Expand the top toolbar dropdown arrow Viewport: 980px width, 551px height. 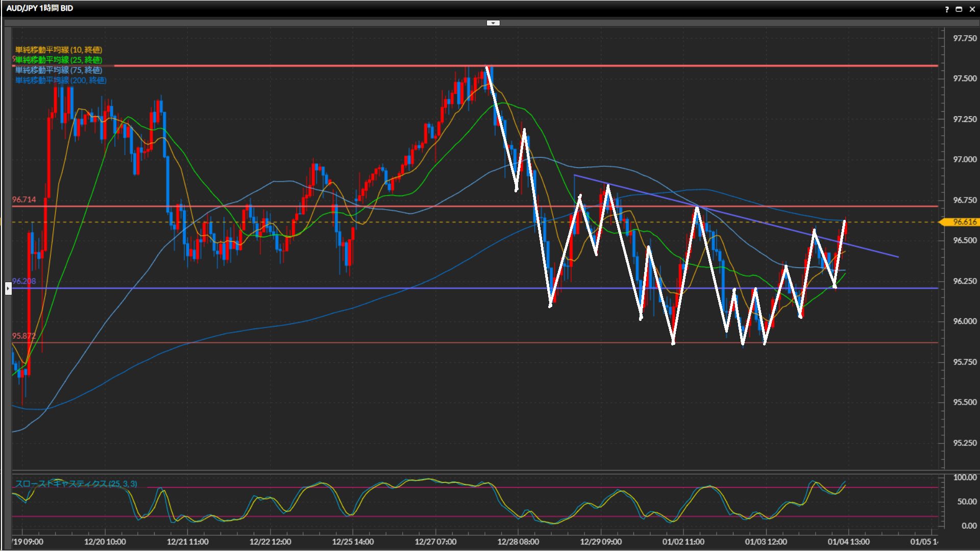point(493,23)
